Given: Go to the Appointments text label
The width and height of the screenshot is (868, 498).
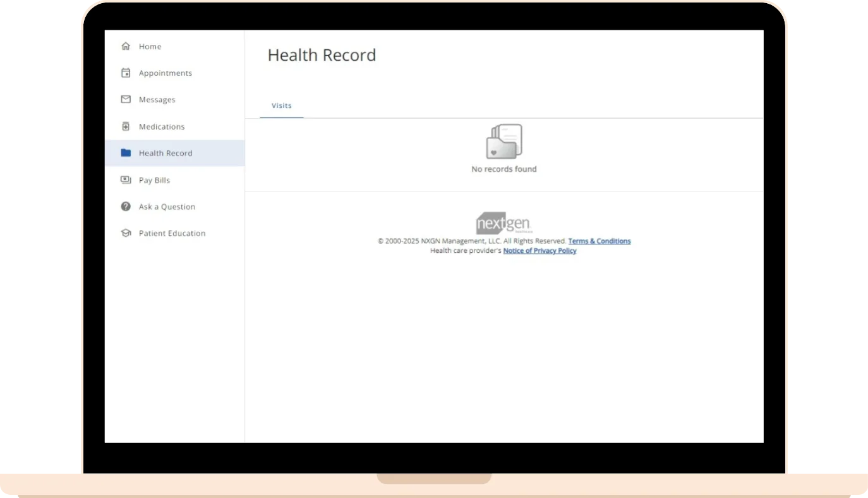Looking at the screenshot, I should (166, 73).
